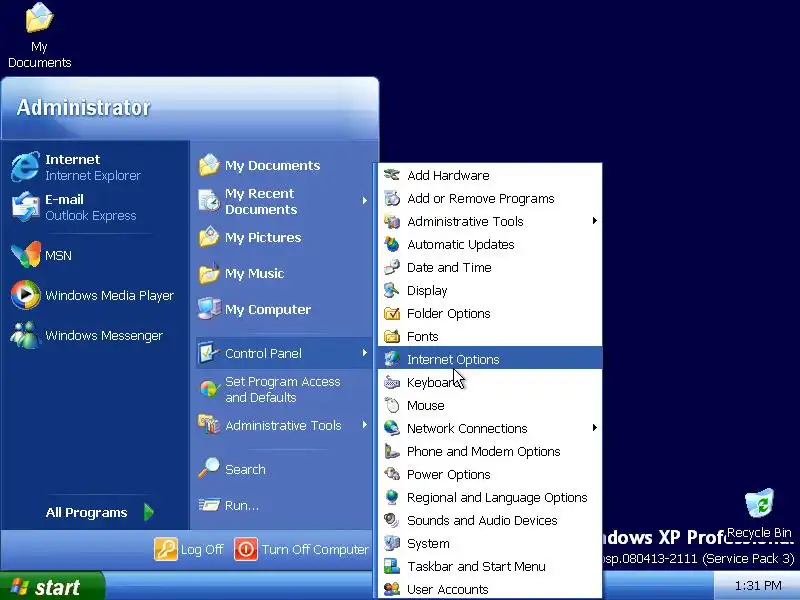Click the Folder Options icon
The height and width of the screenshot is (600, 800).
click(x=392, y=313)
